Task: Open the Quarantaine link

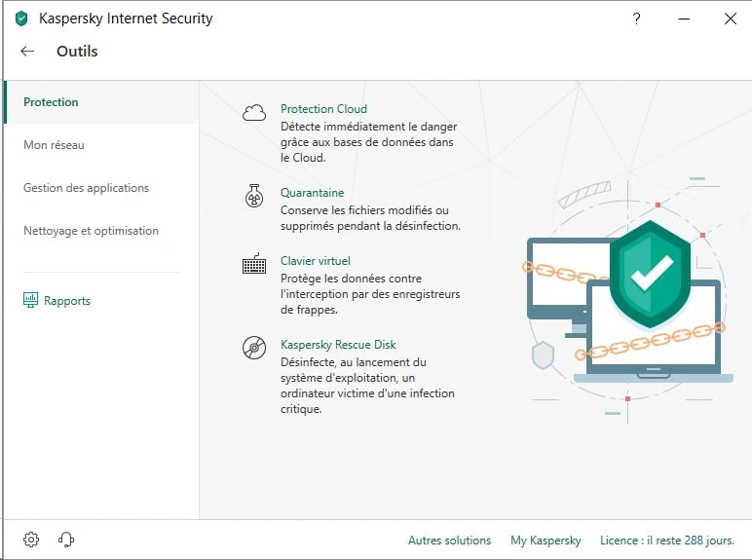Action: pyautogui.click(x=312, y=193)
